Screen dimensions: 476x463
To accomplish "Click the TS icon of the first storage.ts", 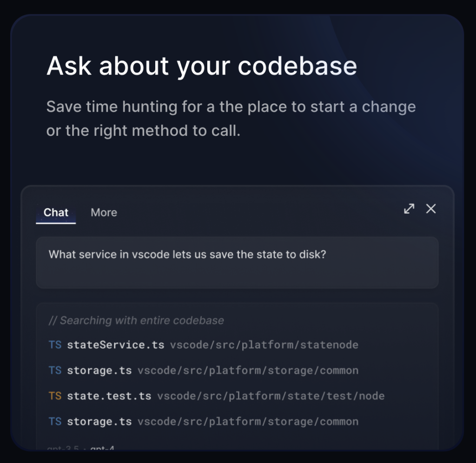I will (x=55, y=370).
